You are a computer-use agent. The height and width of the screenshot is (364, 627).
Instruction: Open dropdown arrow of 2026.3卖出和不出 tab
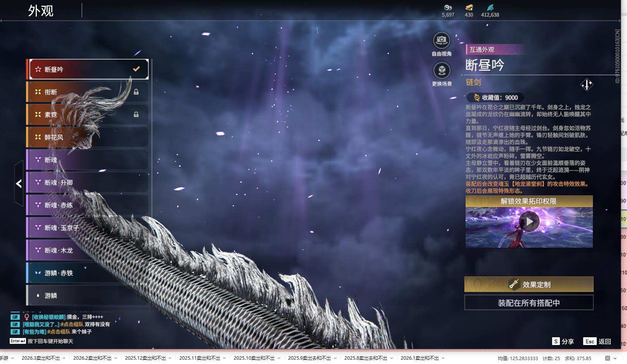(x=64, y=358)
